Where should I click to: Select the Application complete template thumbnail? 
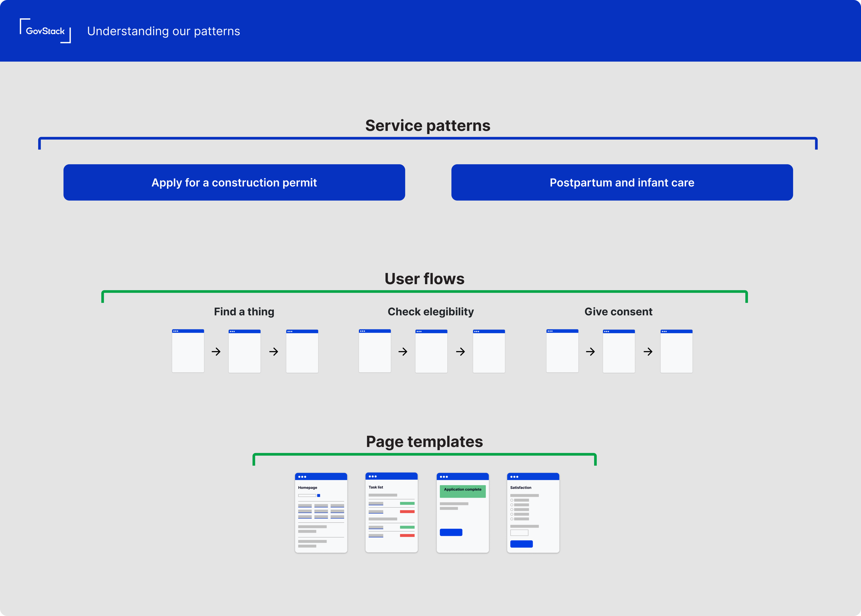pyautogui.click(x=463, y=513)
